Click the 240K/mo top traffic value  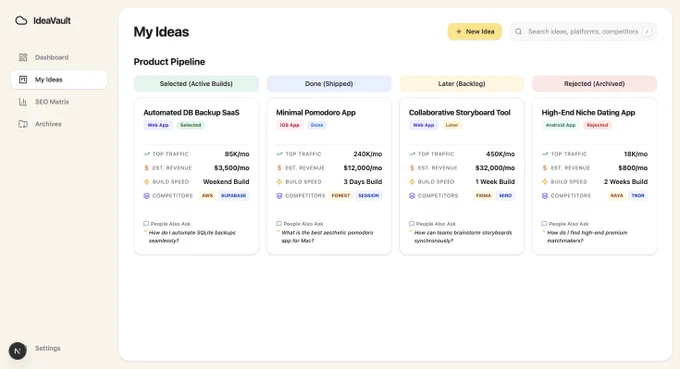point(368,154)
